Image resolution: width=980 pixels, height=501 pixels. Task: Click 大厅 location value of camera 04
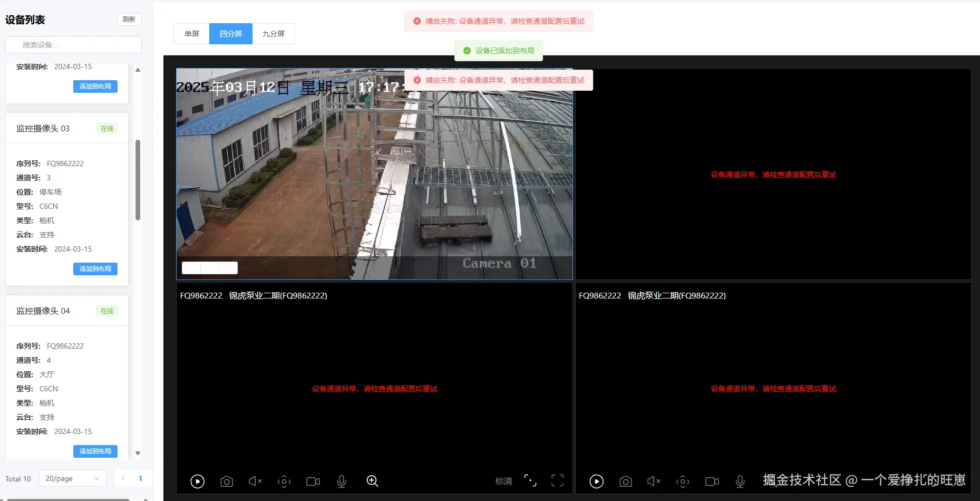pos(47,374)
